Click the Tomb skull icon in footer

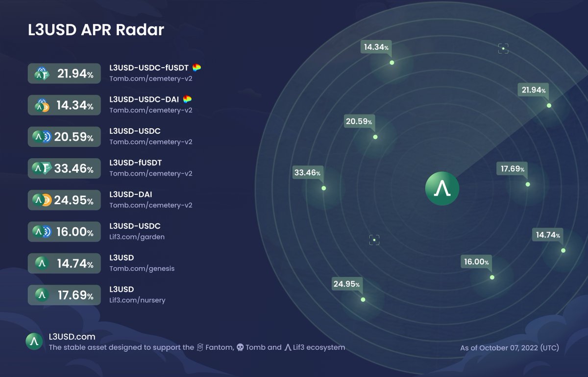point(240,347)
